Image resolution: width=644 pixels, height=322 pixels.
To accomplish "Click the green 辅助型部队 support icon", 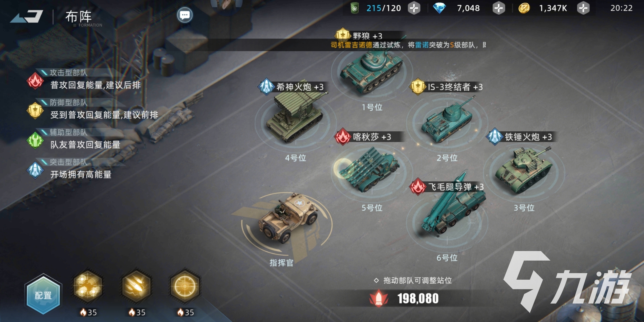I will pos(35,140).
